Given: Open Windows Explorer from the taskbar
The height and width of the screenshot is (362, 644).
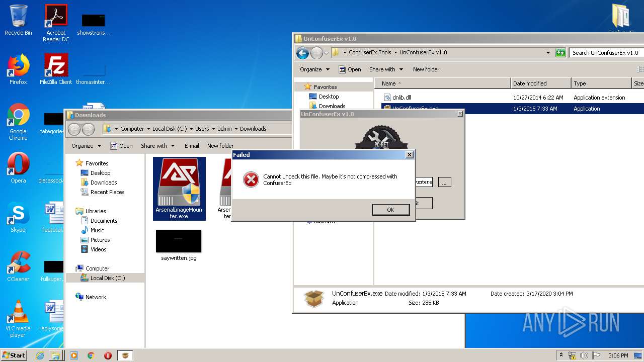Looking at the screenshot, I should coord(56,355).
